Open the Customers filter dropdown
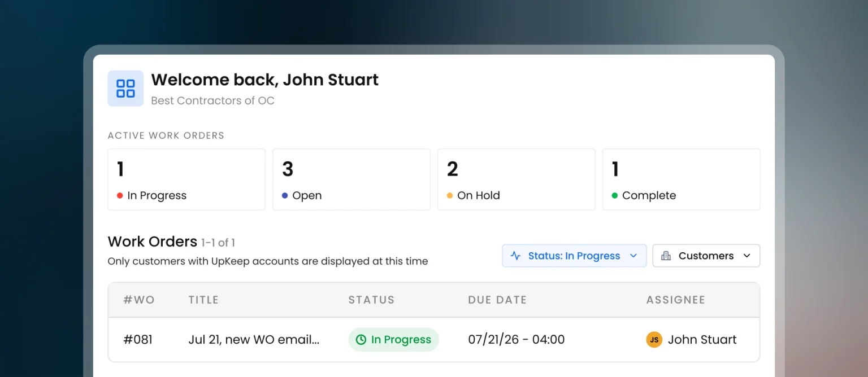Viewport: 868px width, 377px height. click(x=706, y=256)
